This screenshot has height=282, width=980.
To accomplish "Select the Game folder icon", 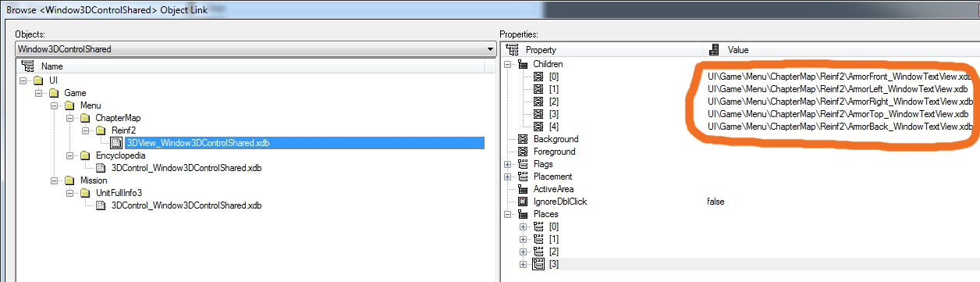I will [x=54, y=93].
